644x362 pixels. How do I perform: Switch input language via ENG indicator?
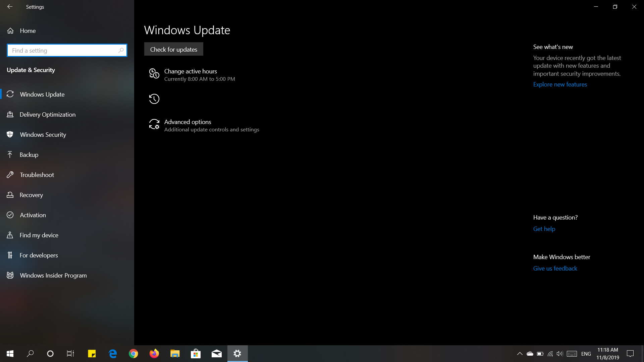[586, 354]
